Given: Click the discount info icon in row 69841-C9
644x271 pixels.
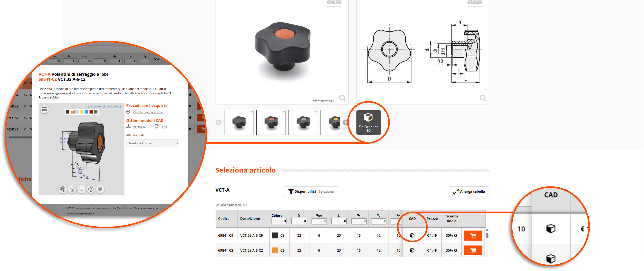Looking at the screenshot, I should click(455, 235).
